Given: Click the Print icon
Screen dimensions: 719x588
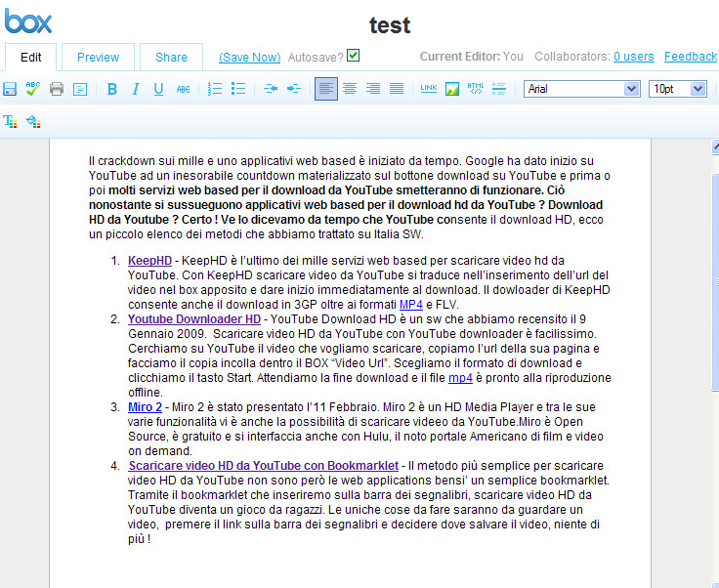Looking at the screenshot, I should click(57, 89).
